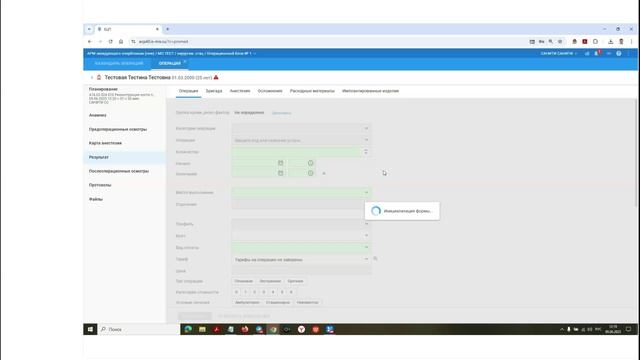Open the browser downloads icon
Screen dimensions: 640x360
pos(611,41)
